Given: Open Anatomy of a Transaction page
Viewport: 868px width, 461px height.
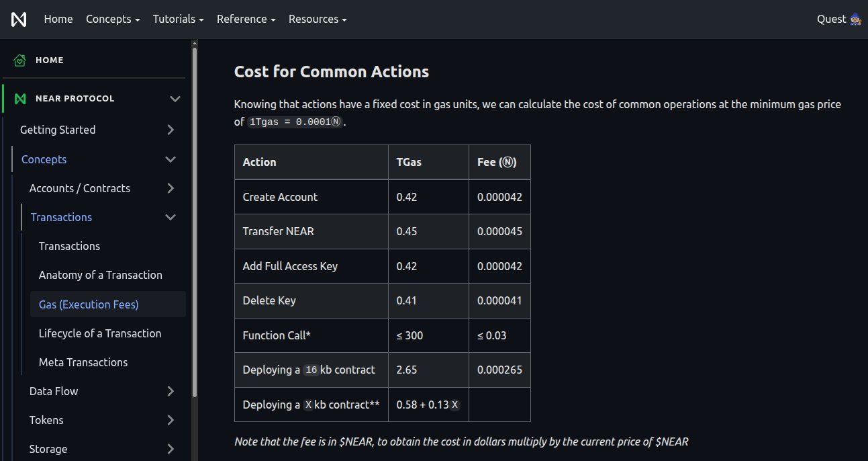Looking at the screenshot, I should point(101,275).
